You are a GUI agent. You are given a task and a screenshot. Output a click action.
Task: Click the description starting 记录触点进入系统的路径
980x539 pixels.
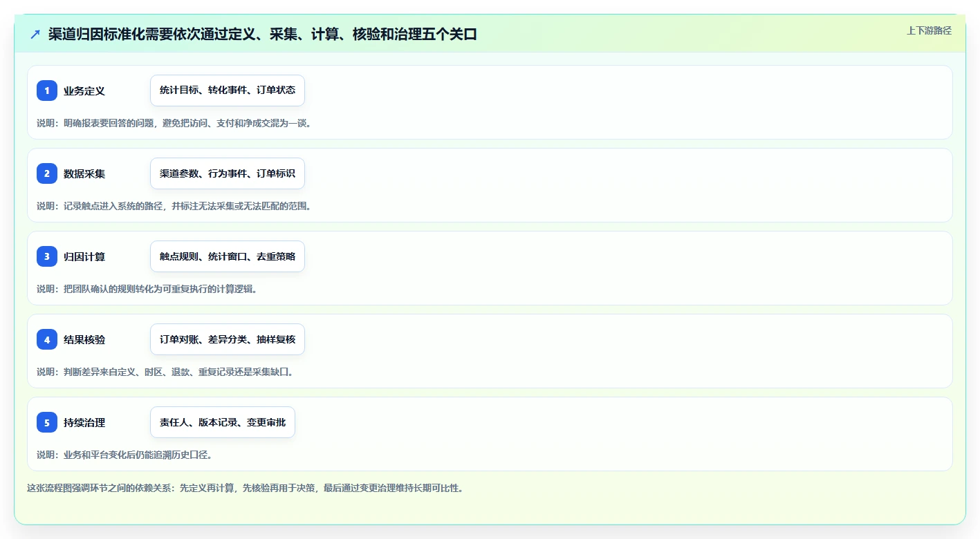point(174,206)
